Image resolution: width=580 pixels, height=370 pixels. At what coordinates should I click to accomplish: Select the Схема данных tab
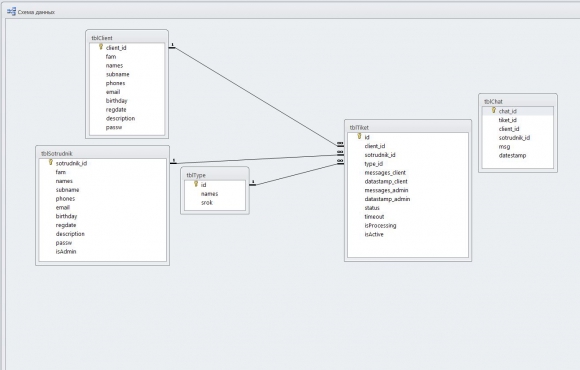pos(31,12)
